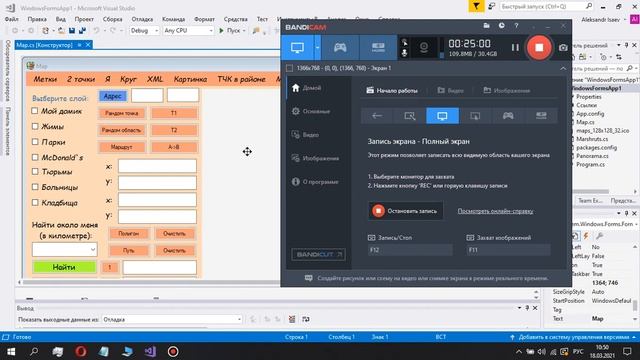Check the Жимы layer checkbox
The width and height of the screenshot is (640, 360).
pos(35,127)
